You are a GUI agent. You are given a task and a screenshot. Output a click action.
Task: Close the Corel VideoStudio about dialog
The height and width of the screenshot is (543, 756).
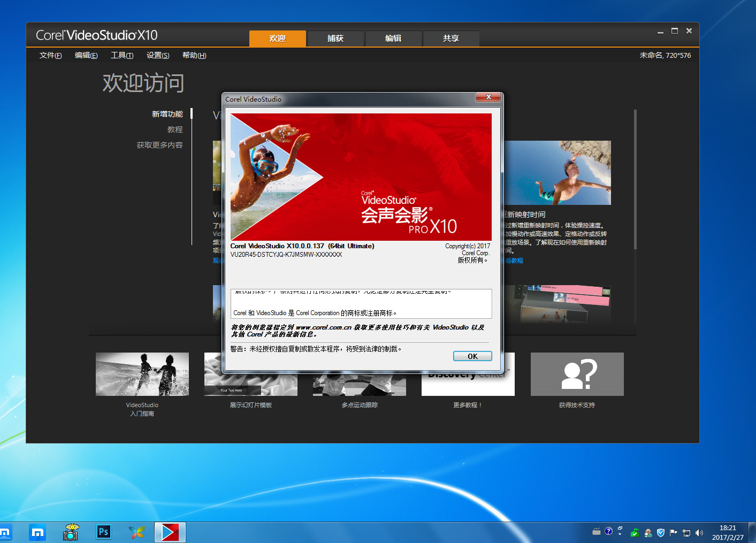tap(488, 97)
